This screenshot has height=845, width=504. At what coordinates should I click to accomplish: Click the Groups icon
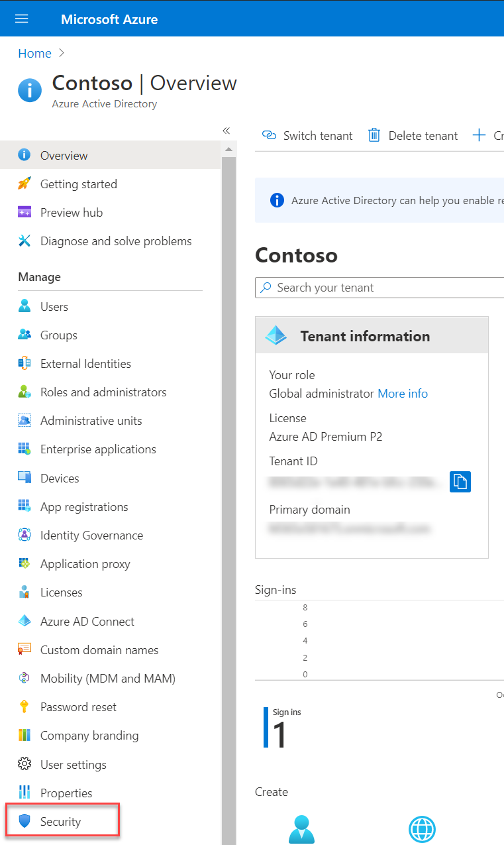(x=25, y=335)
